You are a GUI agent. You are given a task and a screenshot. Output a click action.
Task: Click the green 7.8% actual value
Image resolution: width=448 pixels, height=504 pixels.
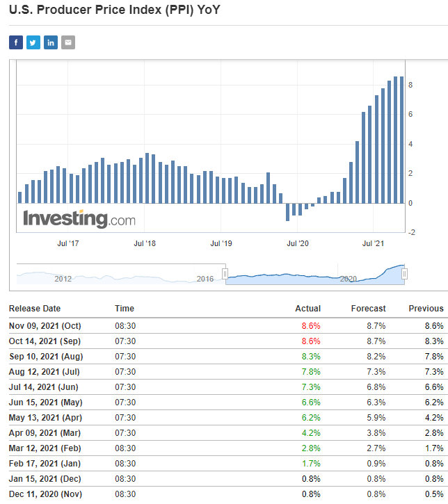pos(311,372)
